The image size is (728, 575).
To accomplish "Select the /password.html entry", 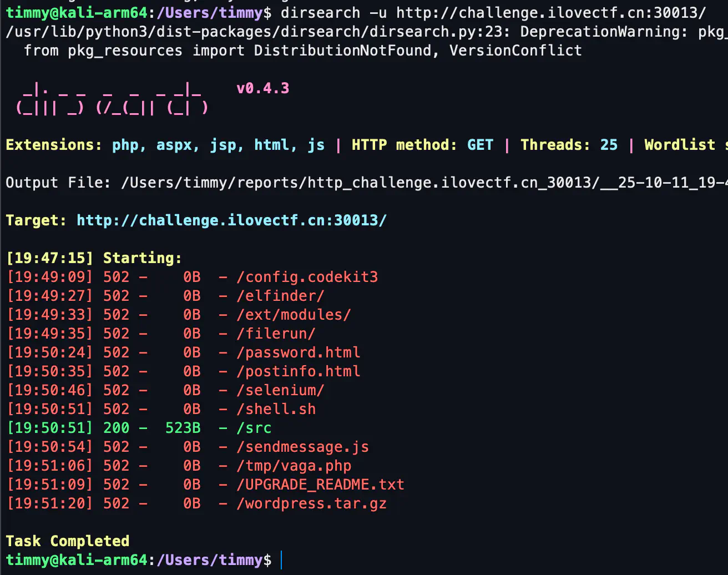I will tap(298, 352).
